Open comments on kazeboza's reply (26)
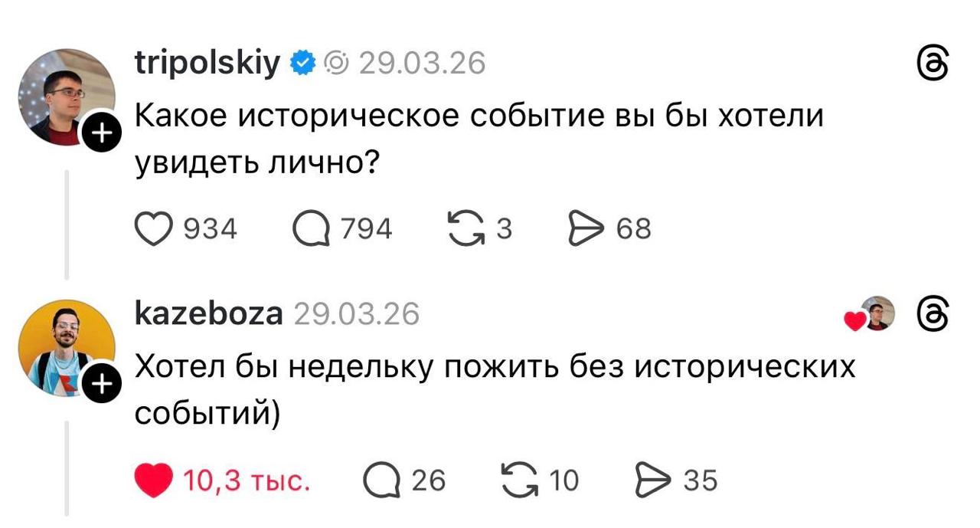980x528 pixels. pos(381,480)
